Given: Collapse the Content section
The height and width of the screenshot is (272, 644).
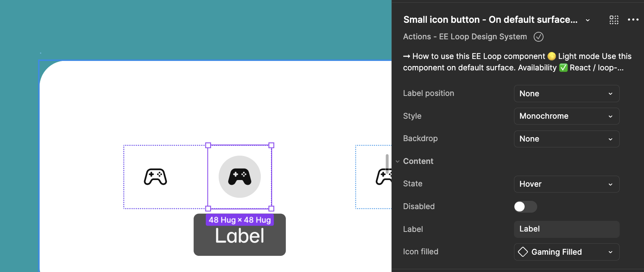Looking at the screenshot, I should click(398, 161).
